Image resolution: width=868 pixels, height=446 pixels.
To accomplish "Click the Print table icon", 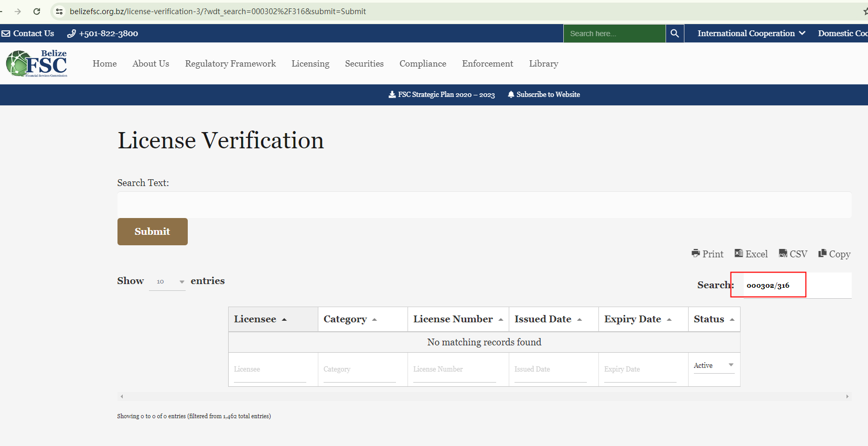I will point(707,254).
